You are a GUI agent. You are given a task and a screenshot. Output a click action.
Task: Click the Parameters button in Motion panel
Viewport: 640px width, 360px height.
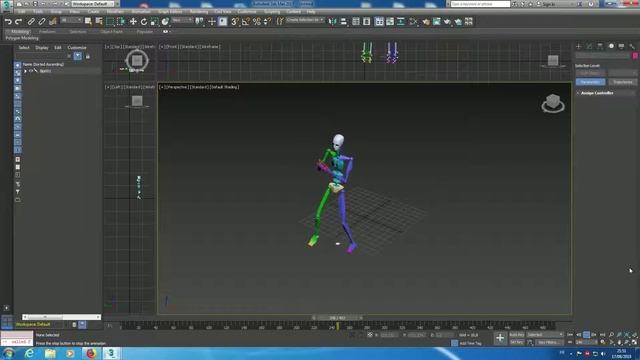click(590, 82)
